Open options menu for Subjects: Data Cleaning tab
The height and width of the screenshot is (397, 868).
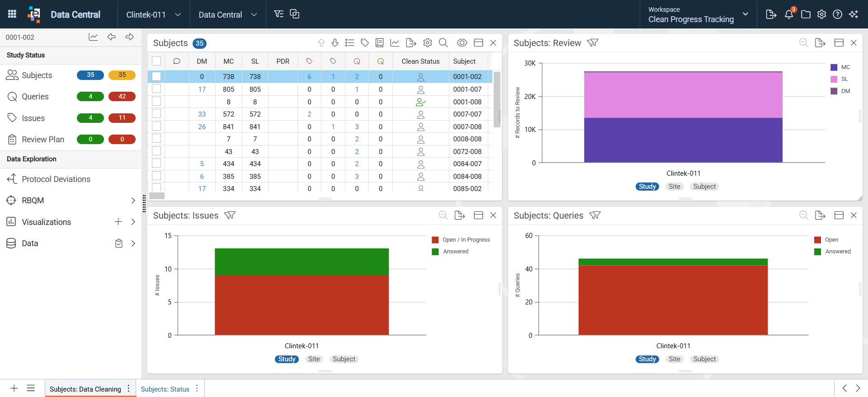[129, 388]
